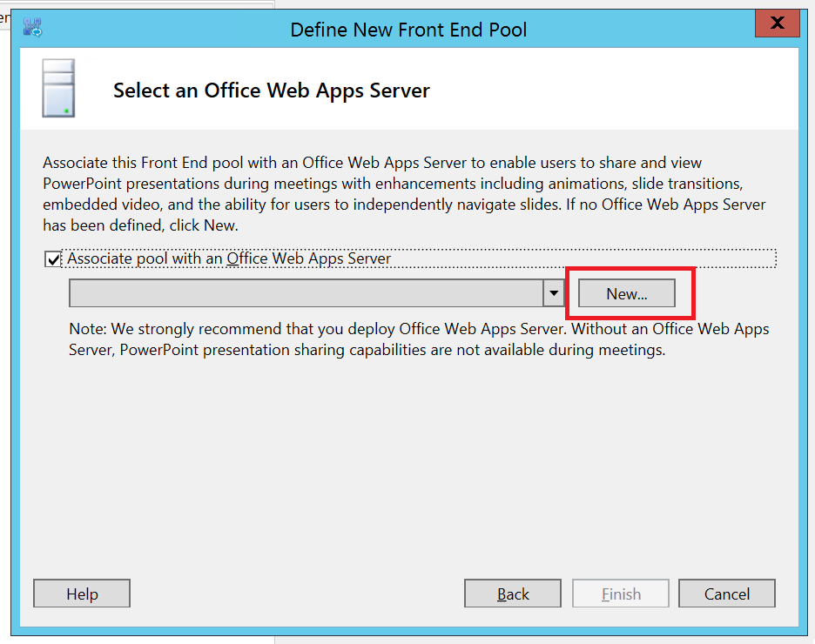This screenshot has width=815, height=644.
Task: Open the Office Web Apps Server dropdown arrow
Action: (x=554, y=293)
